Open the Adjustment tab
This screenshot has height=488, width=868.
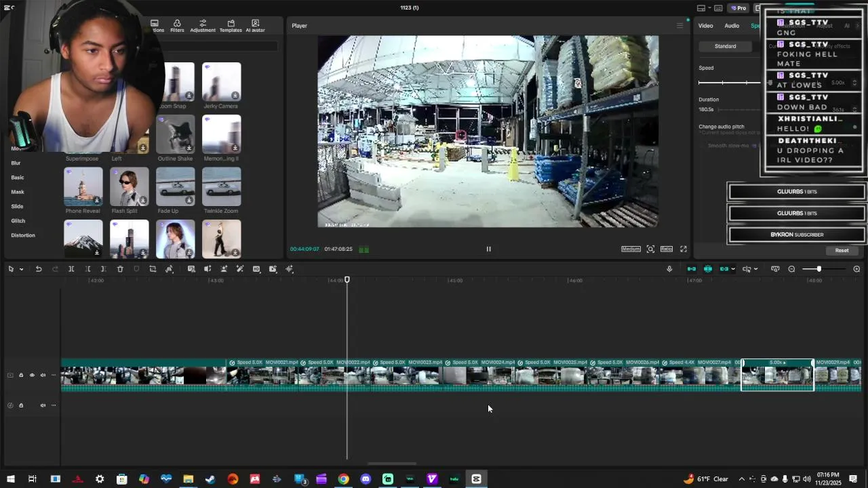click(203, 26)
